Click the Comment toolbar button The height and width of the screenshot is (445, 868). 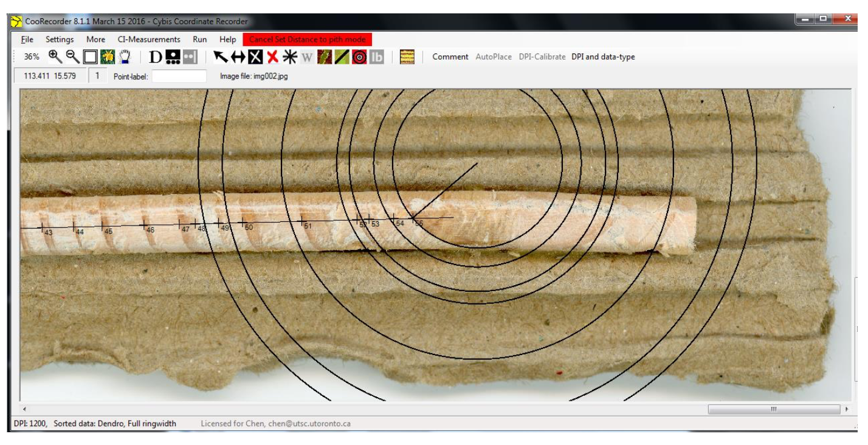click(x=450, y=57)
